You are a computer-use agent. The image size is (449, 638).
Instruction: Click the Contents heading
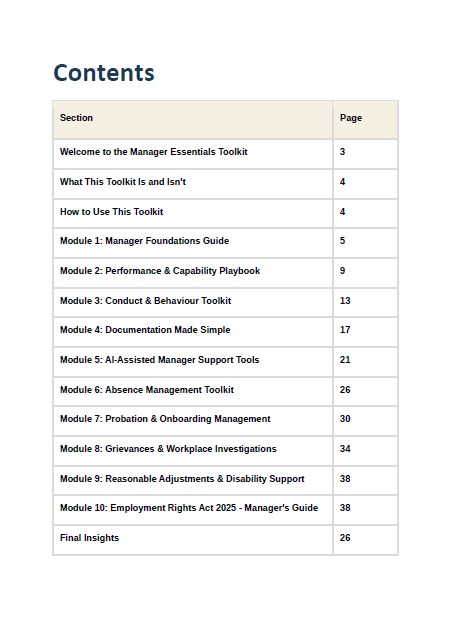tap(104, 73)
